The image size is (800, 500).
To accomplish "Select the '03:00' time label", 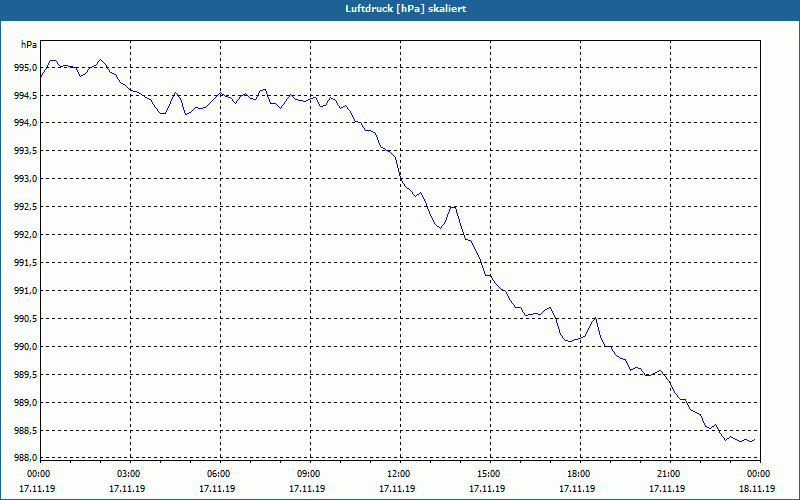I will click(129, 474).
